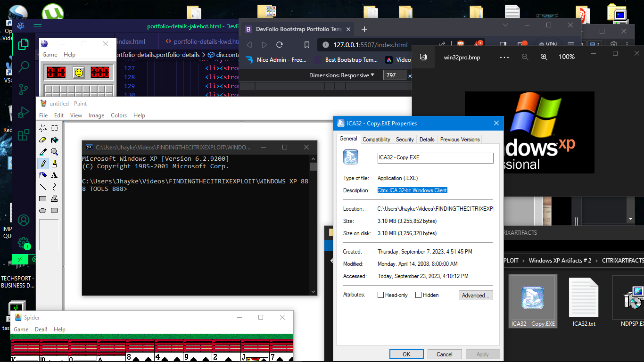Open the Deal! menu in Spider

click(41, 329)
